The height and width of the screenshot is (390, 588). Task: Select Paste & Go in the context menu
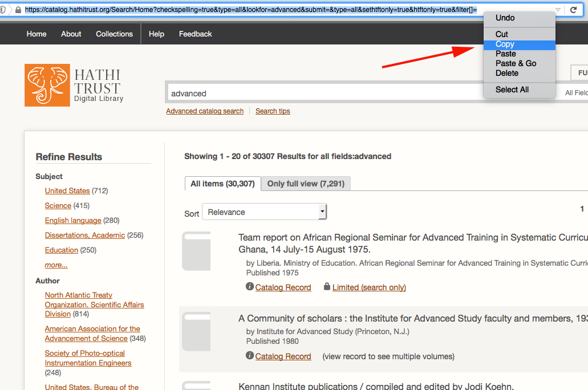point(520,63)
